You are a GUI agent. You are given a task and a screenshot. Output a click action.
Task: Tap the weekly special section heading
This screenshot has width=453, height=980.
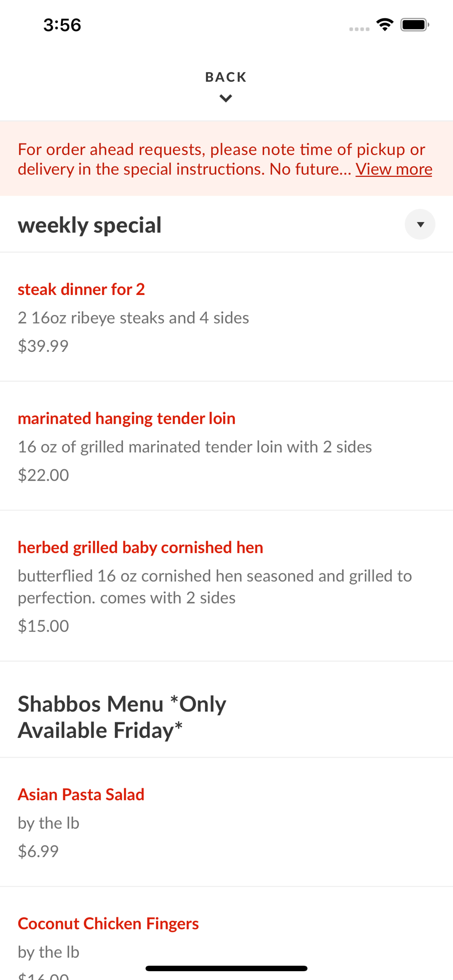point(90,225)
